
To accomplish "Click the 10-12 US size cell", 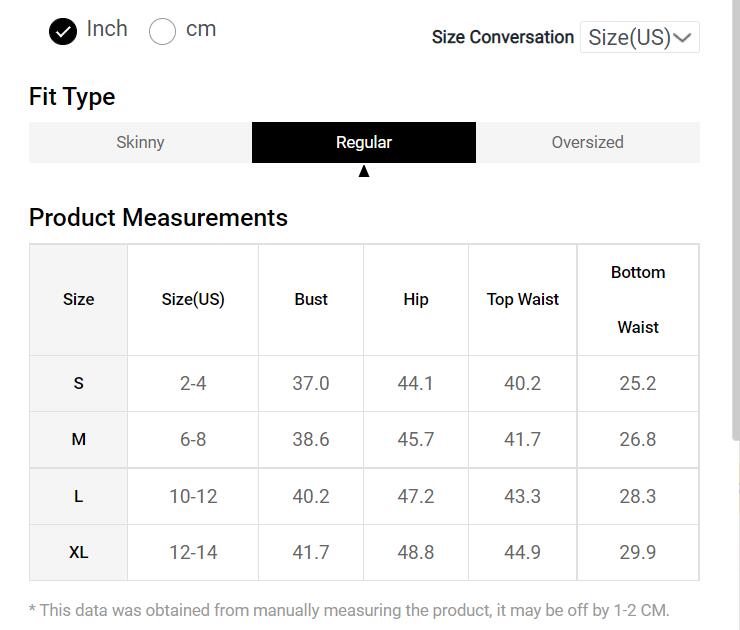I will coord(193,496).
